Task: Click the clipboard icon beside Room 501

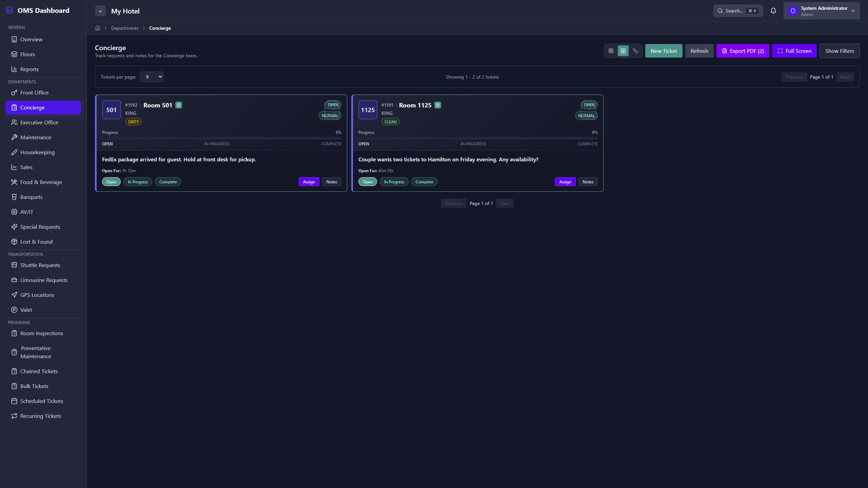Action: point(178,105)
